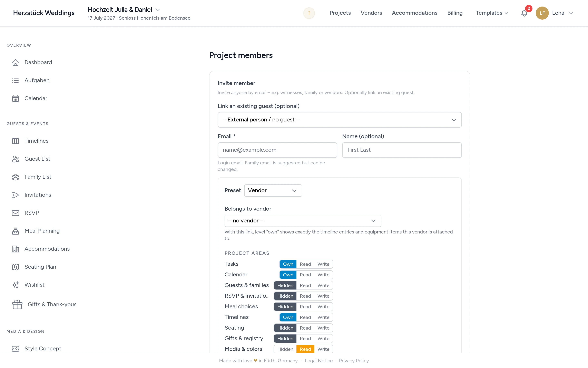Screen dimensions: 588x368
Task: Click the Herzstück Weddings logo text
Action: coord(44,13)
